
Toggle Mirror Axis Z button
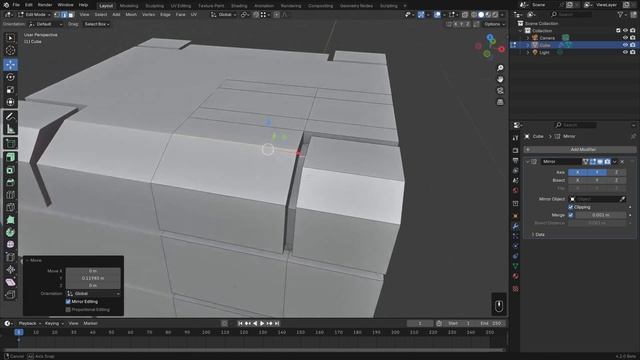click(x=616, y=172)
